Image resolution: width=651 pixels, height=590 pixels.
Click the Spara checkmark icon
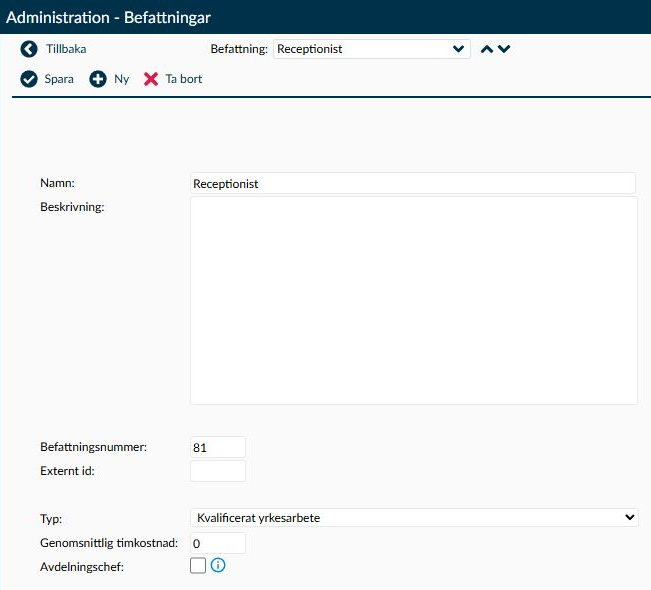tap(29, 79)
